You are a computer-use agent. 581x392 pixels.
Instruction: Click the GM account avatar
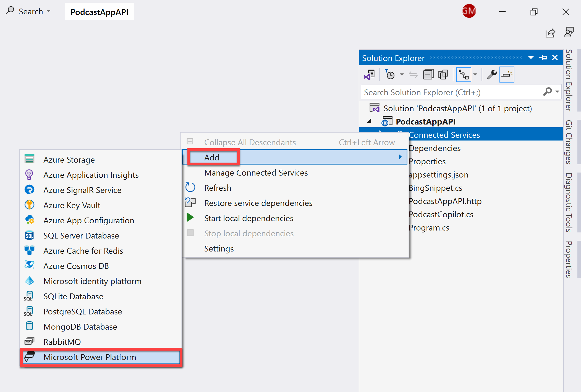(x=469, y=11)
